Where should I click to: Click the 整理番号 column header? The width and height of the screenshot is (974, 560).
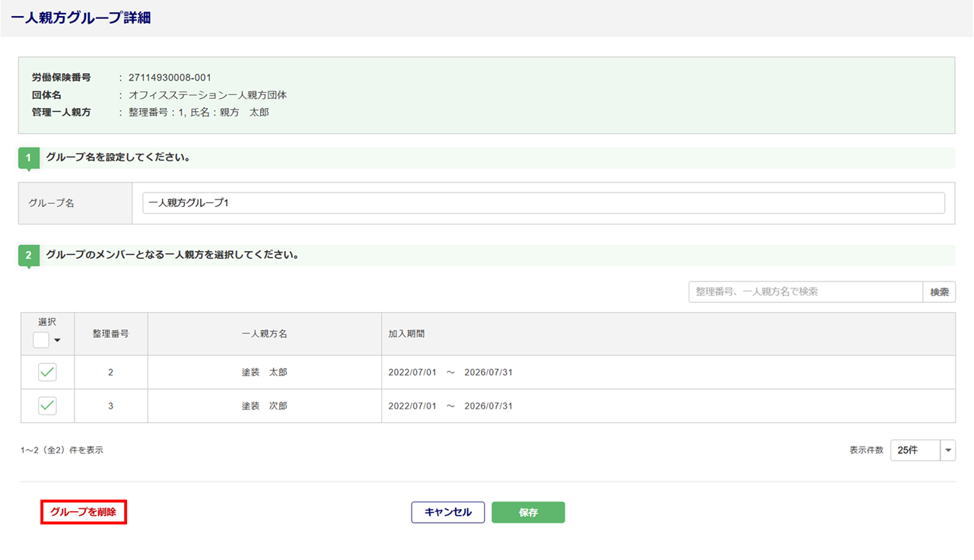pyautogui.click(x=110, y=333)
